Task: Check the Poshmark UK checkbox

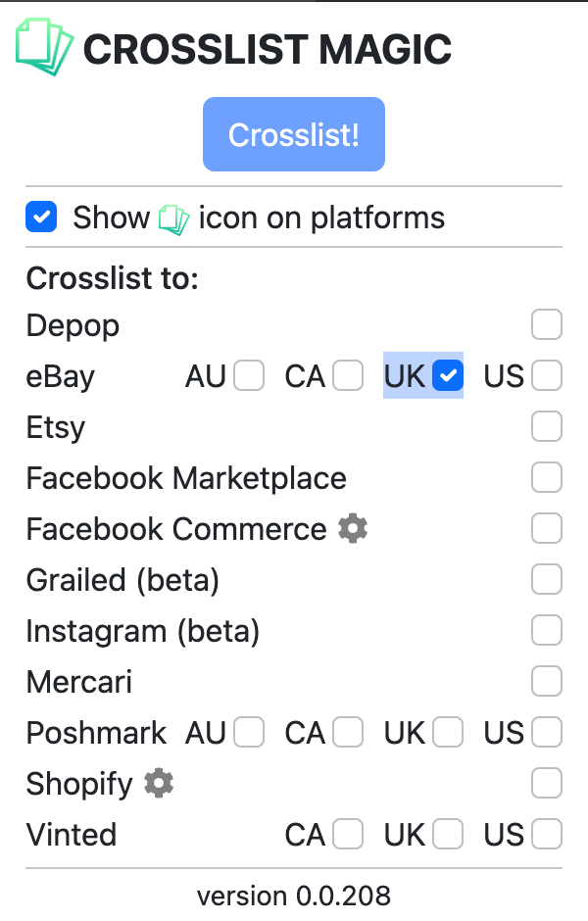Action: click(447, 732)
